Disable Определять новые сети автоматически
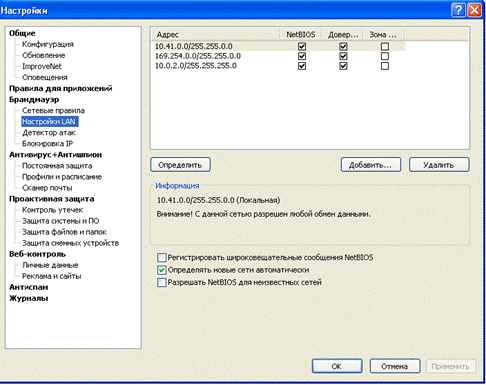The width and height of the screenshot is (486, 385). (162, 270)
